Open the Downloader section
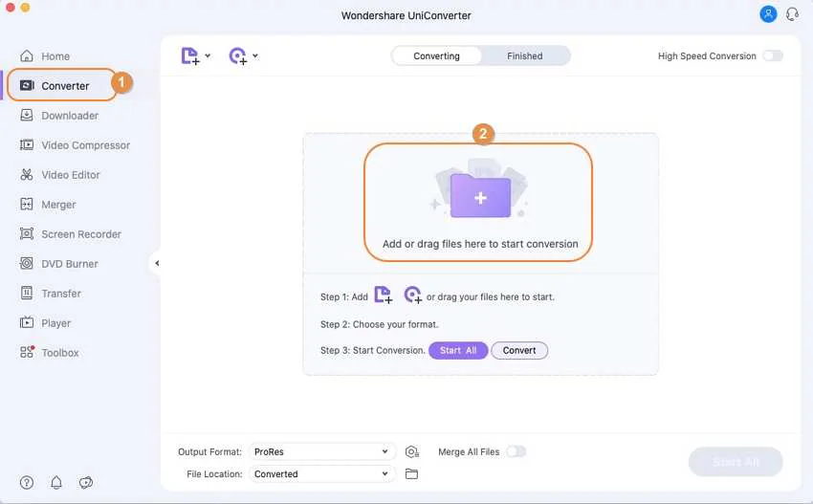Viewport: 813px width, 504px height. click(x=59, y=115)
